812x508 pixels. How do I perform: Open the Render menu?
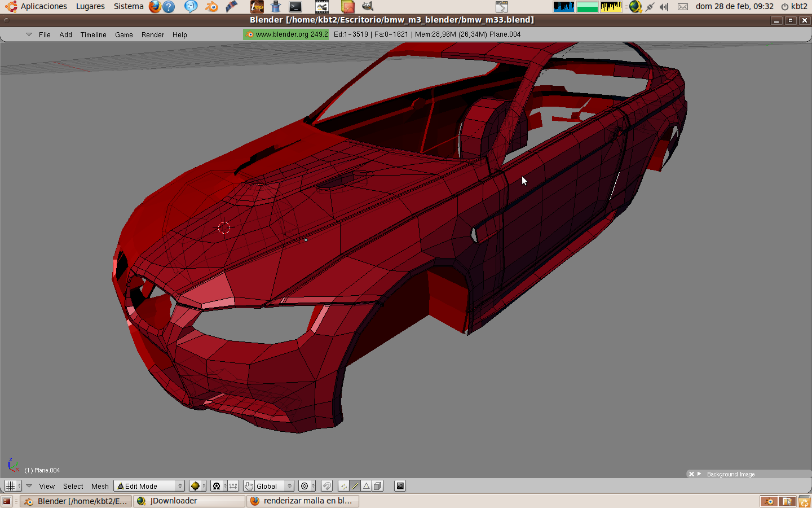coord(153,35)
